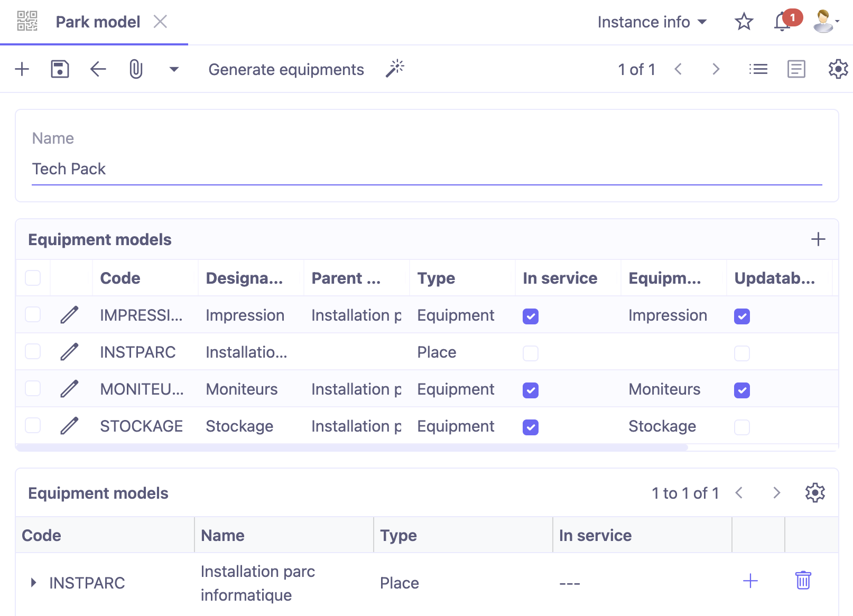853x616 pixels.
Task: Click the attachment paperclip icon
Action: [x=136, y=69]
